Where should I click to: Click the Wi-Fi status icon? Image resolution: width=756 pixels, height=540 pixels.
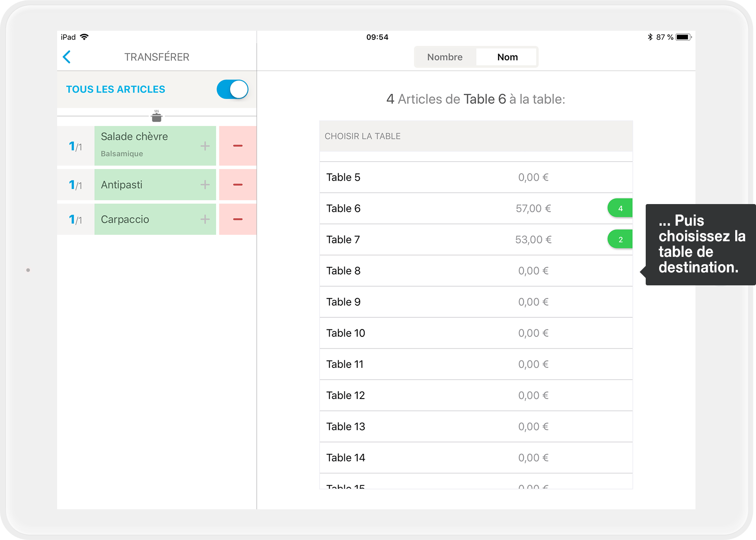coord(84,37)
